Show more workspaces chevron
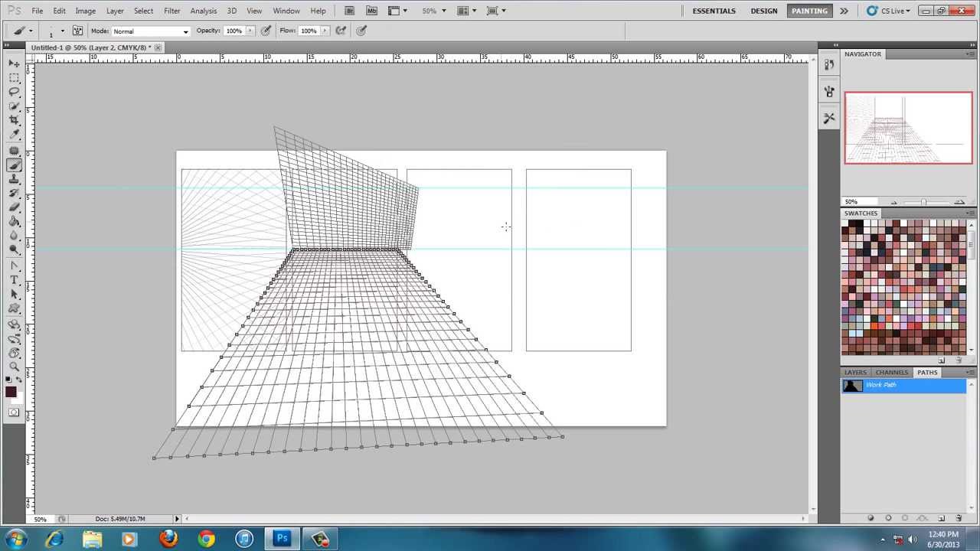The width and height of the screenshot is (980, 551). [x=844, y=11]
